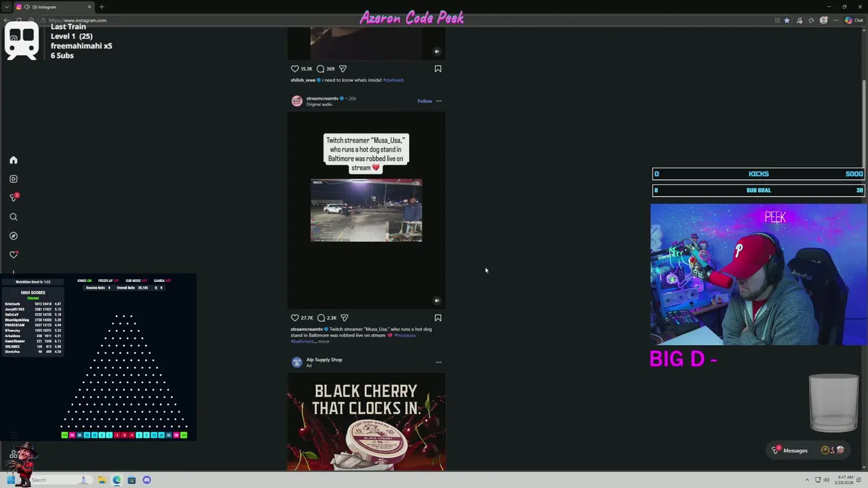Open Explore compass icon in sidebar
The image size is (868, 488).
click(13, 236)
